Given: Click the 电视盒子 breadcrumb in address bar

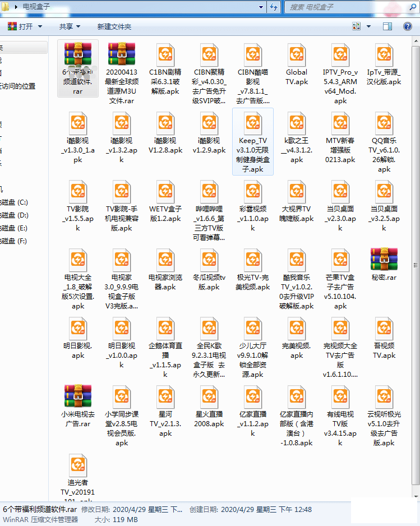Looking at the screenshot, I should 36,7.
